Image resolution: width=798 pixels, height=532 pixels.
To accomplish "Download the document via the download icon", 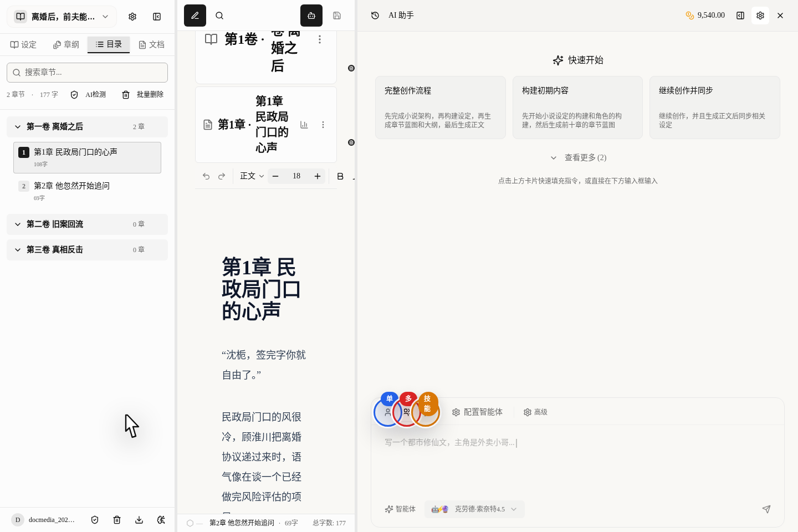I will (139, 520).
